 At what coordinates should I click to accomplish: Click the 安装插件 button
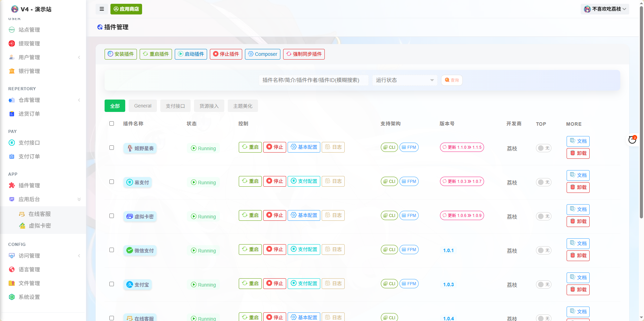coord(121,54)
